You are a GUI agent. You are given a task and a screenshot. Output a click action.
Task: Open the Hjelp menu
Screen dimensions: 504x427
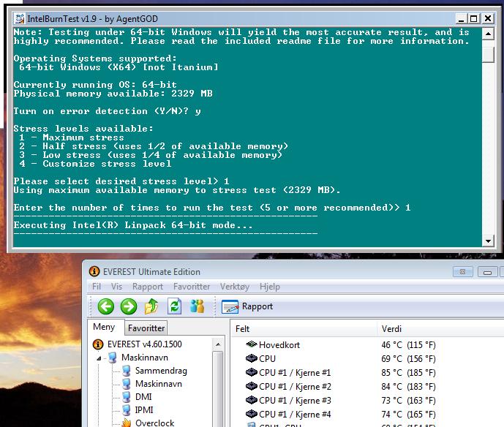point(270,287)
